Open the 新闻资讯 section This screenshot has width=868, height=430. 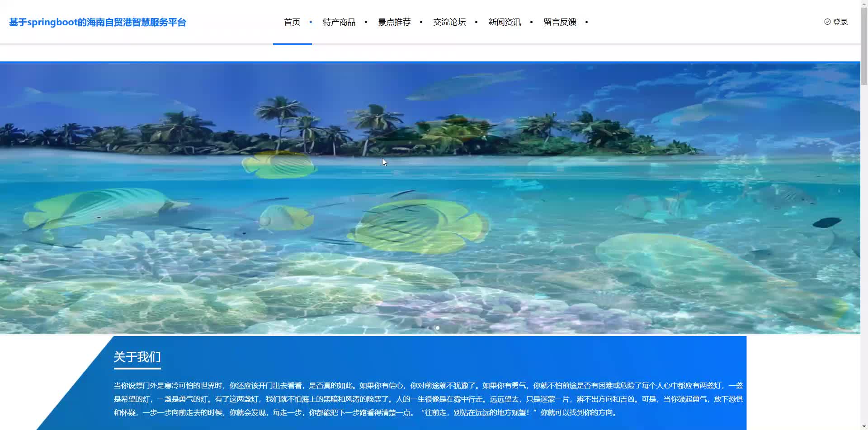[505, 22]
